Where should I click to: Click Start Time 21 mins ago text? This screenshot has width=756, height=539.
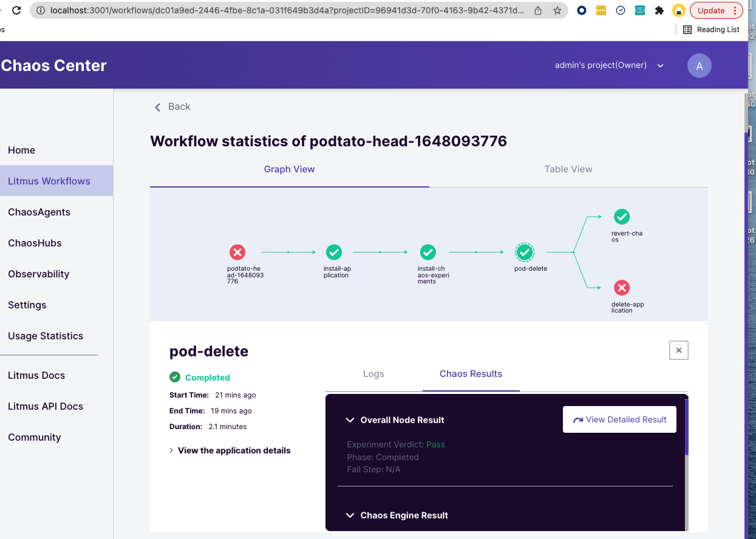click(x=213, y=395)
